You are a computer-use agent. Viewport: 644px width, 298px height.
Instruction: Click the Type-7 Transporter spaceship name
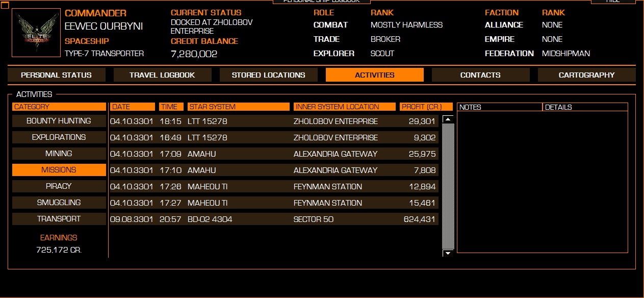click(x=105, y=54)
